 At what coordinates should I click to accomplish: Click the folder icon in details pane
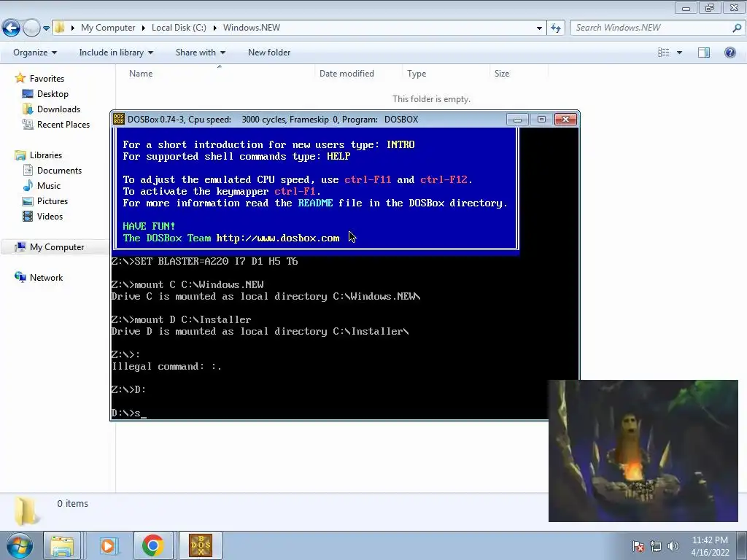(x=26, y=511)
